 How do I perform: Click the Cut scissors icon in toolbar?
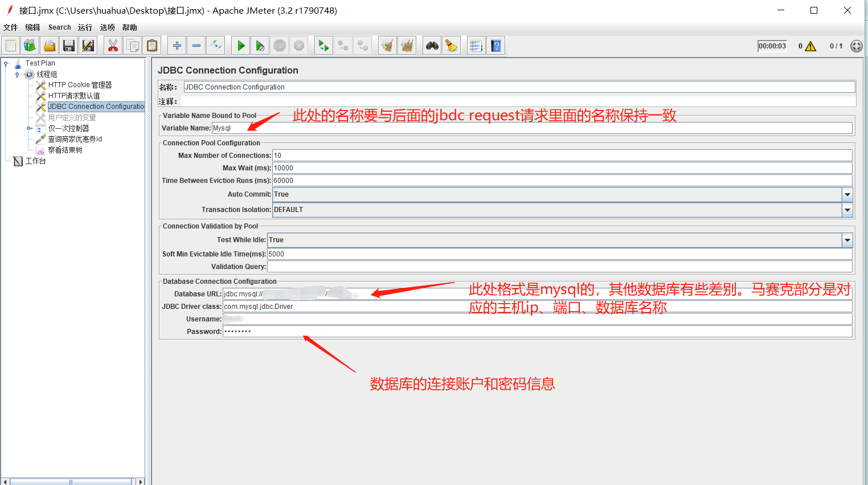[113, 46]
